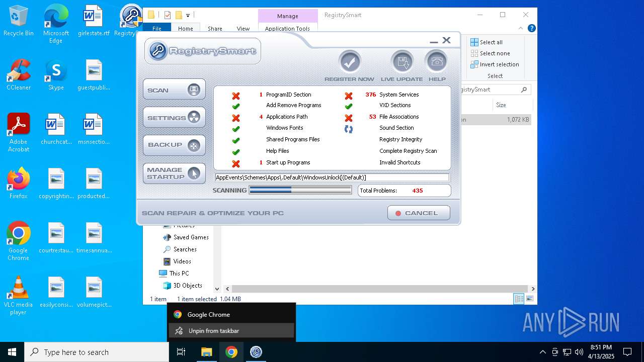Choose Unpin from taskbar in jump list
644x362 pixels.
tap(231, 331)
